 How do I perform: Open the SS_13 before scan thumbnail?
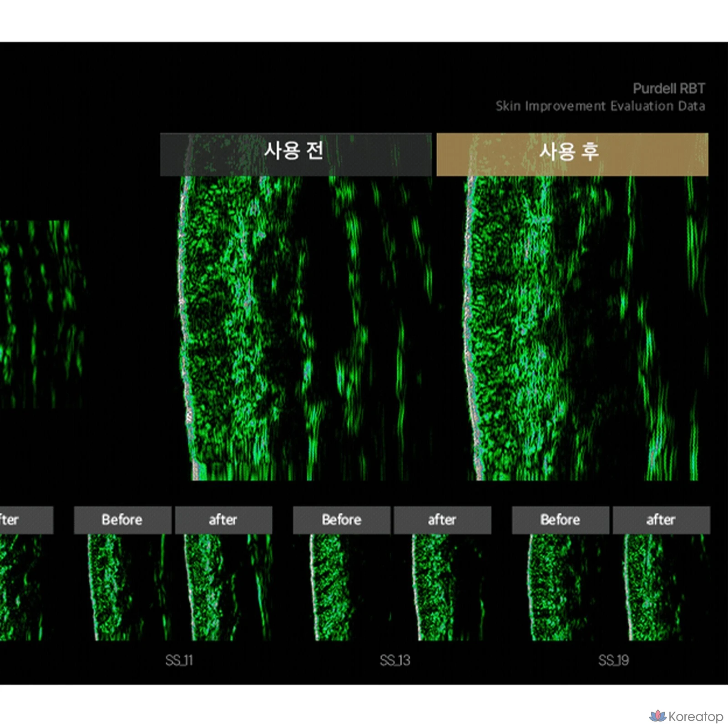[x=344, y=587]
